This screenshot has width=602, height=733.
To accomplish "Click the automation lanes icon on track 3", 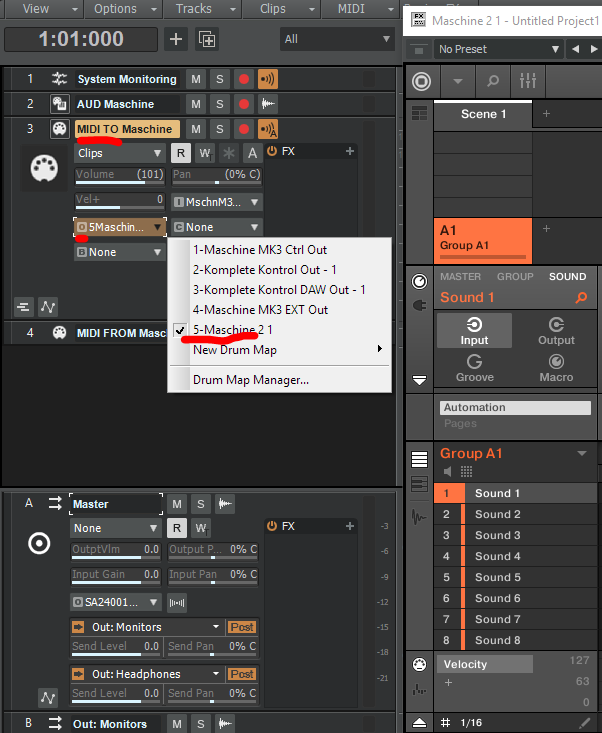I will (48, 307).
